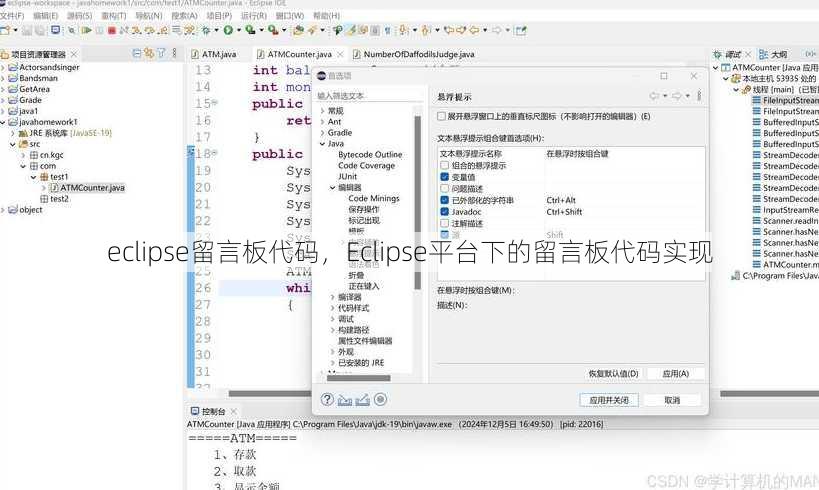Switch to NumberOfDaffodilsJudge.java tab
The width and height of the screenshot is (819, 490).
(414, 54)
